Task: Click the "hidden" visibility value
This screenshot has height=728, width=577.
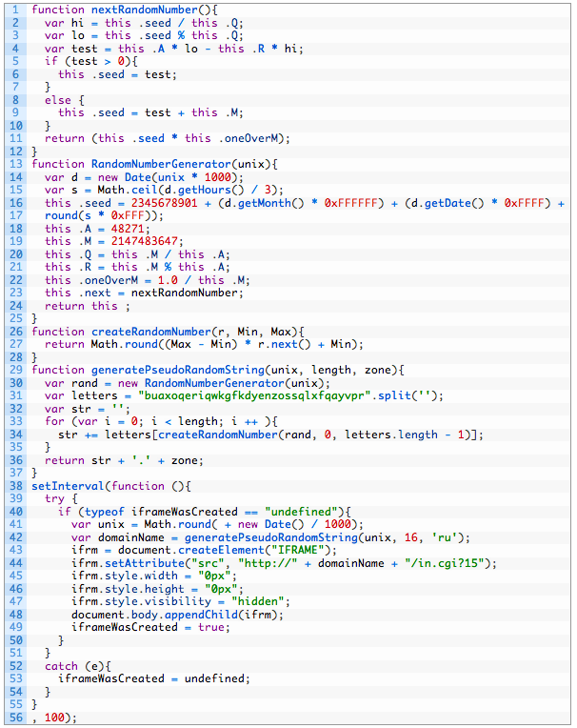Action: [x=258, y=601]
